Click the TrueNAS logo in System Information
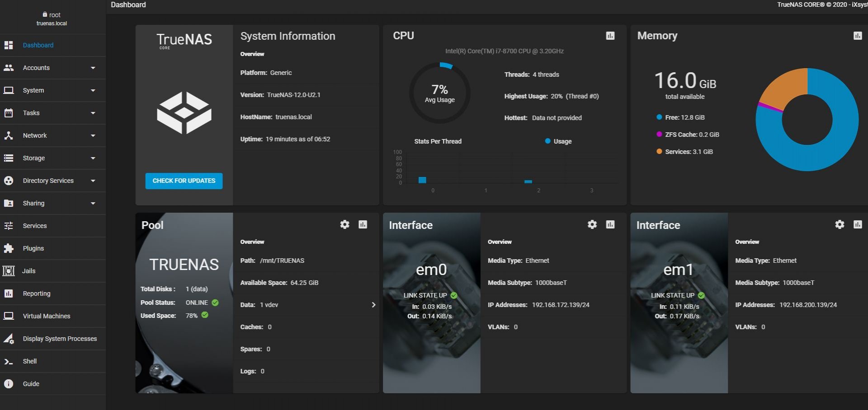Viewport: 868px width, 410px height. click(x=184, y=113)
